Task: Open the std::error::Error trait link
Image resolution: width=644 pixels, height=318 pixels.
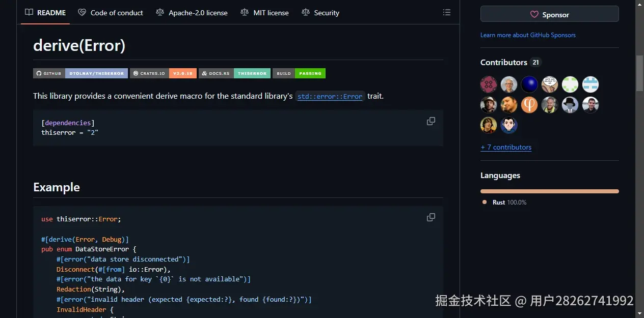Action: (x=330, y=96)
